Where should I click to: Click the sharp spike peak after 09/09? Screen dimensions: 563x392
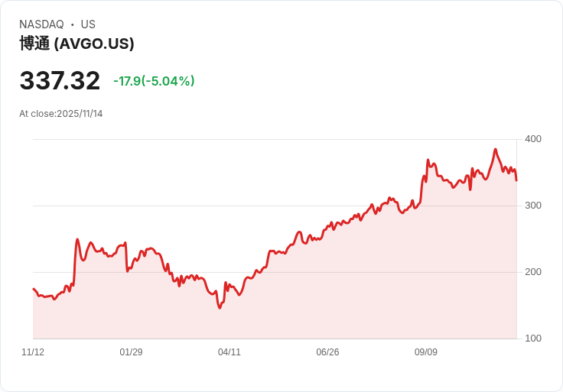(x=428, y=160)
